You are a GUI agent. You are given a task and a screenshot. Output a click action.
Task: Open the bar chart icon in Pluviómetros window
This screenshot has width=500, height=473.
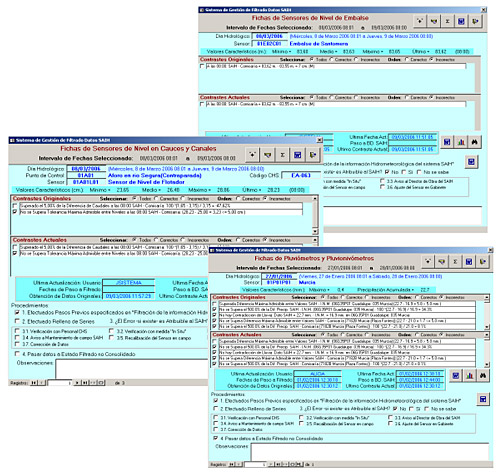coord(470,376)
